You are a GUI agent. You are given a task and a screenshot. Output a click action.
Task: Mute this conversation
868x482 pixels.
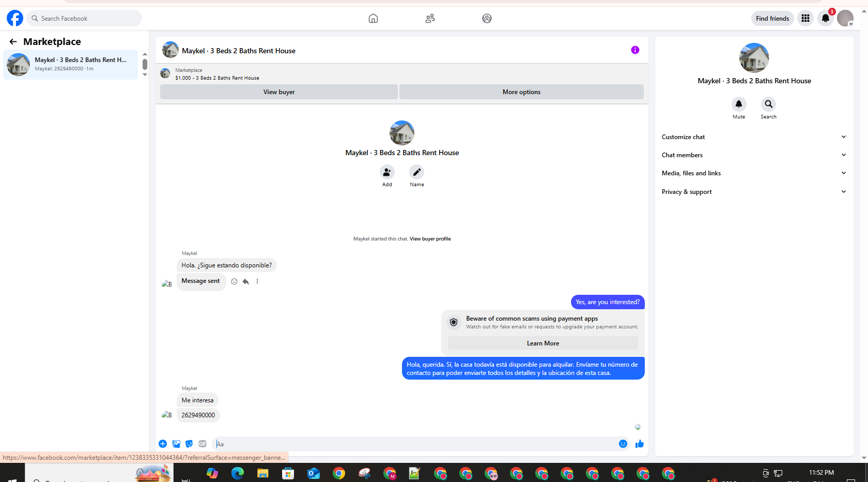739,104
